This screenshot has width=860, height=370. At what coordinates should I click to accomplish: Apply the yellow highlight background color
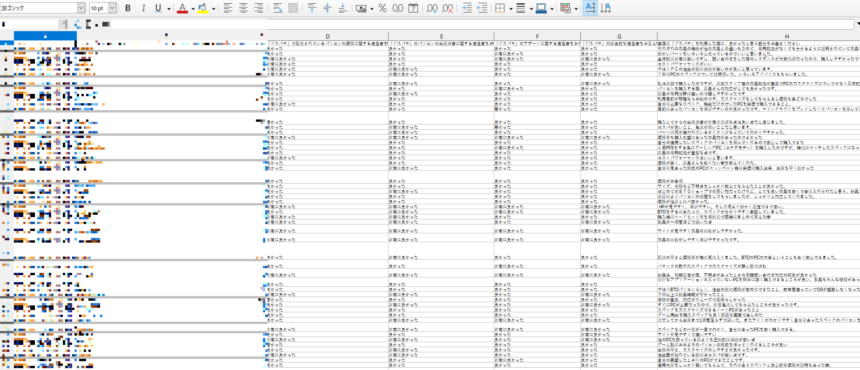203,8
